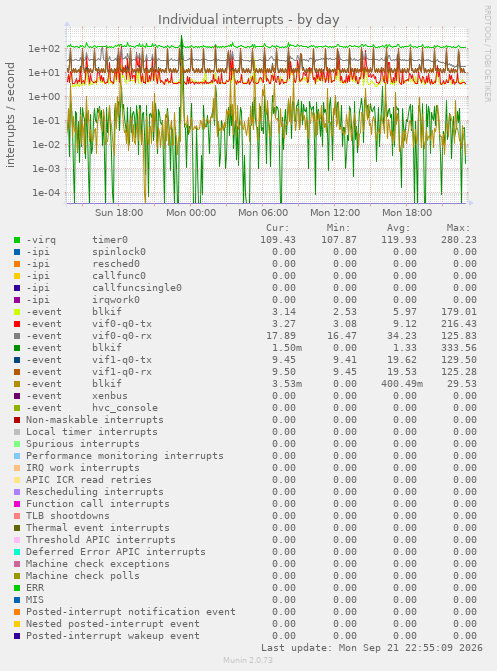Screen dimensions: 497x671
Task: Click the Last update timestamp text
Action: pyautogui.click(x=372, y=648)
